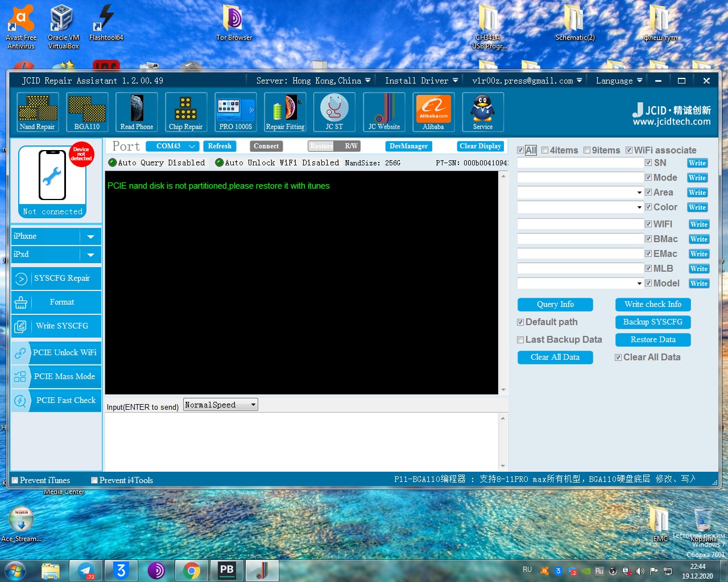
Task: Open the Area value dropdown
Action: click(x=639, y=193)
